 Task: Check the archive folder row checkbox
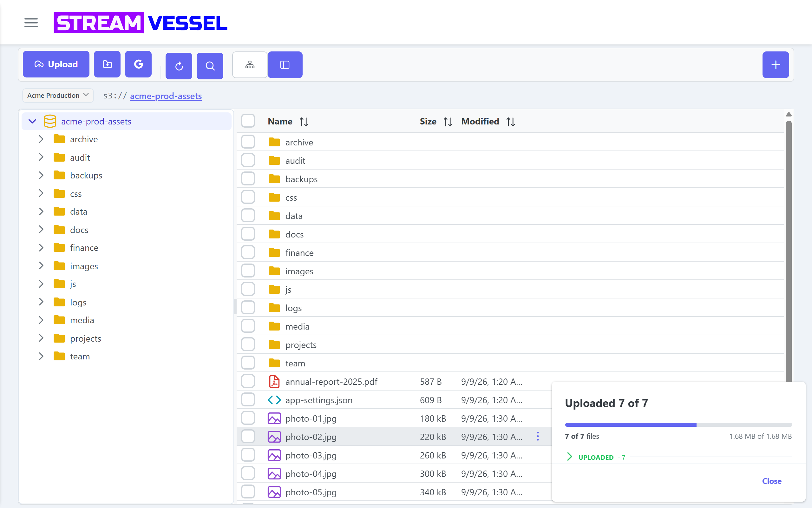[x=248, y=142]
